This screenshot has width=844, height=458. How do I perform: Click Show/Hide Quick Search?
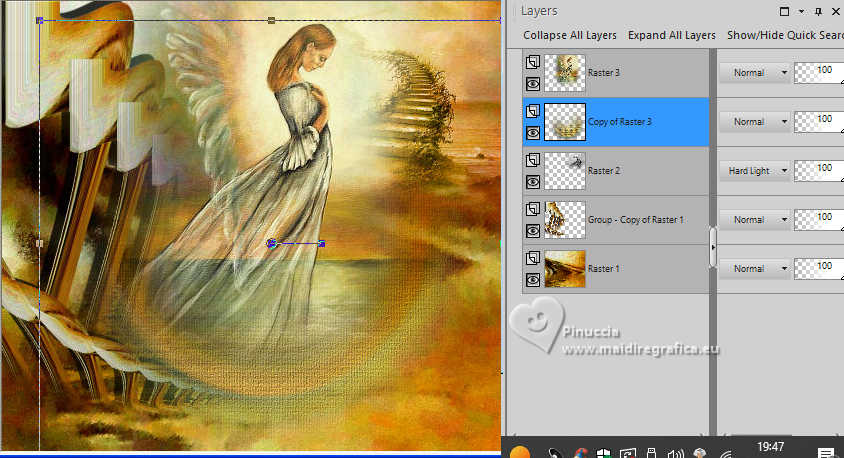point(785,35)
